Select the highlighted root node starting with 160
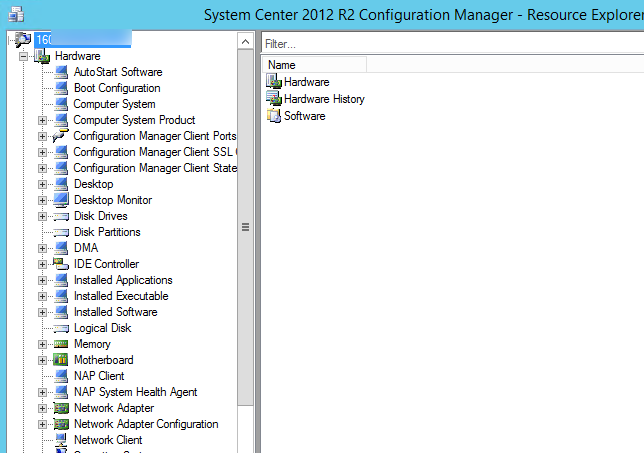This screenshot has height=453, width=644. 83,39
